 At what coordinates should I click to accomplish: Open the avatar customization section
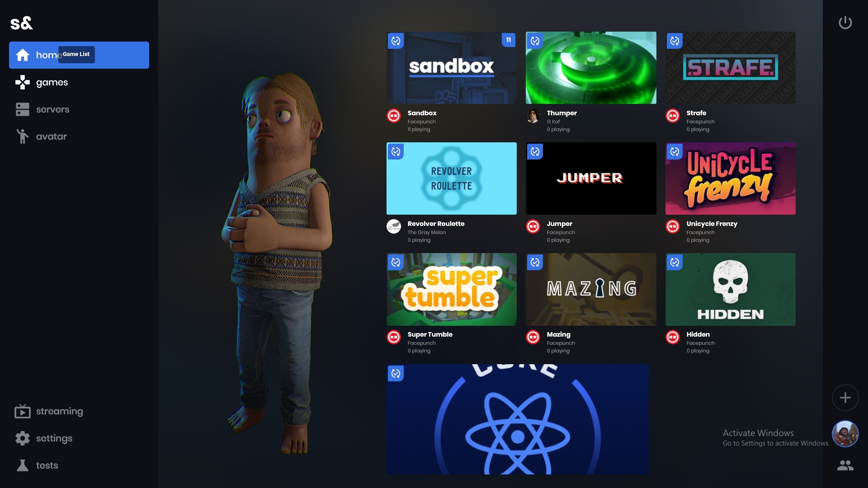[52, 136]
